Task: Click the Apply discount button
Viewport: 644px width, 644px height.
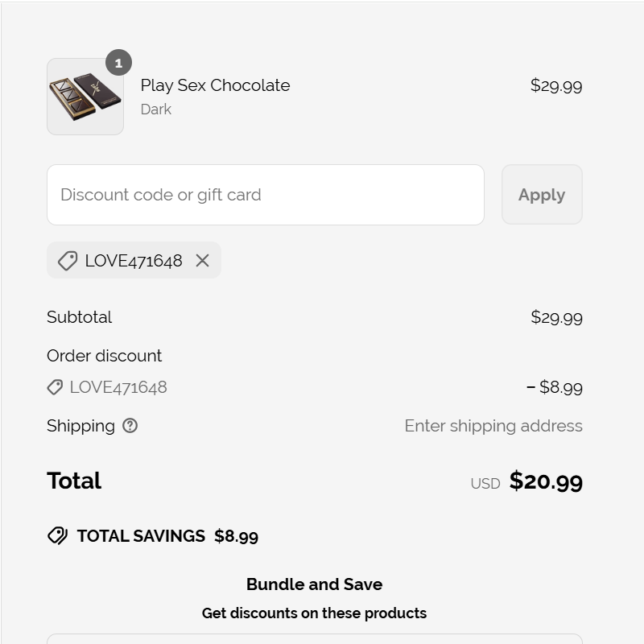Action: click(542, 195)
